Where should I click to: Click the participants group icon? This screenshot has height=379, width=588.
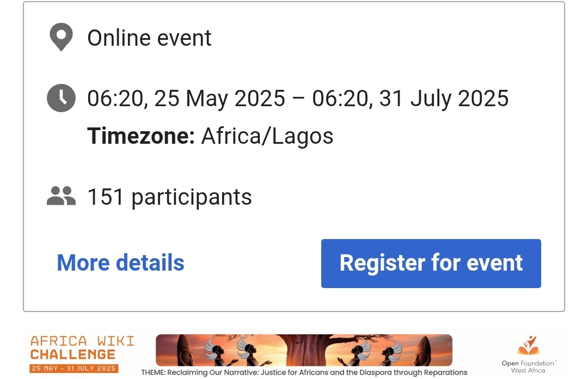[61, 196]
